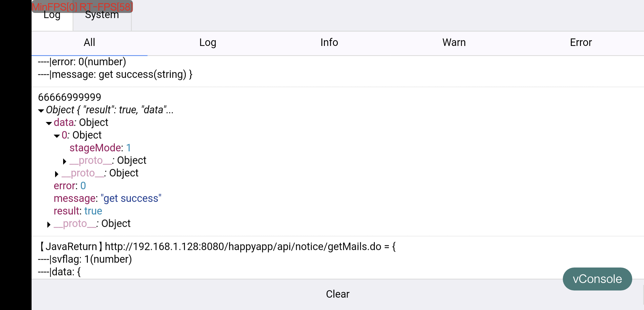Expand __proto__ directly above error: 0
The height and width of the screenshot is (310, 644).
click(57, 174)
